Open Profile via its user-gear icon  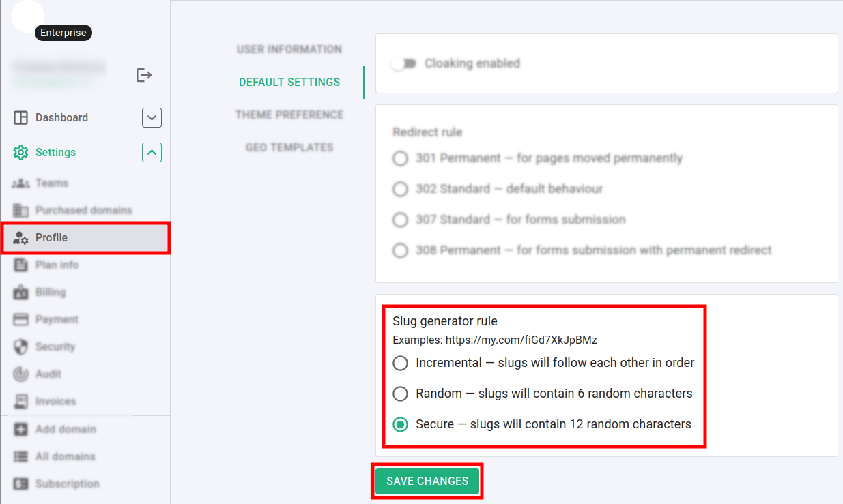20,238
